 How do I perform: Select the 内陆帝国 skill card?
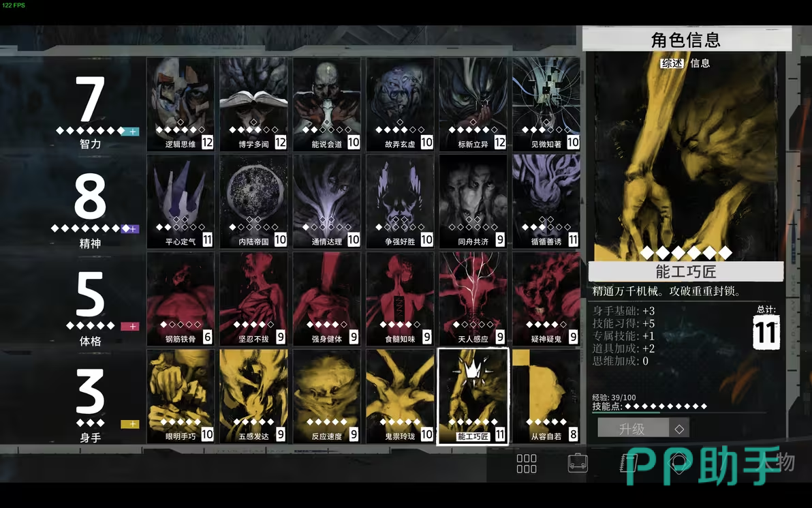(253, 201)
